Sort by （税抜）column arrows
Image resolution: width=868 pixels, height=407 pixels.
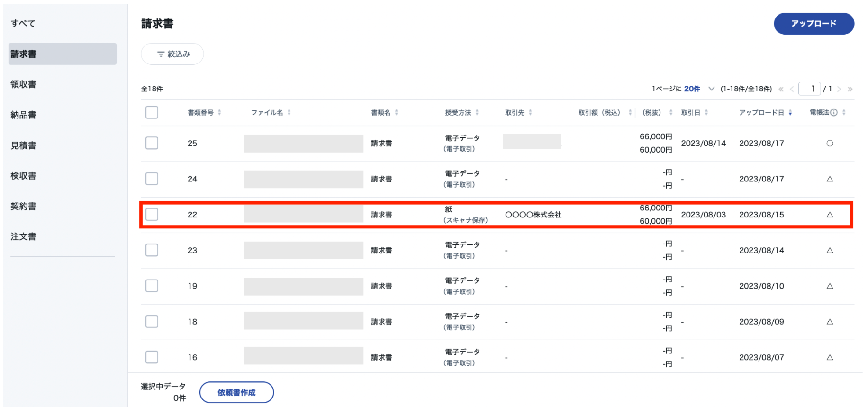(671, 112)
